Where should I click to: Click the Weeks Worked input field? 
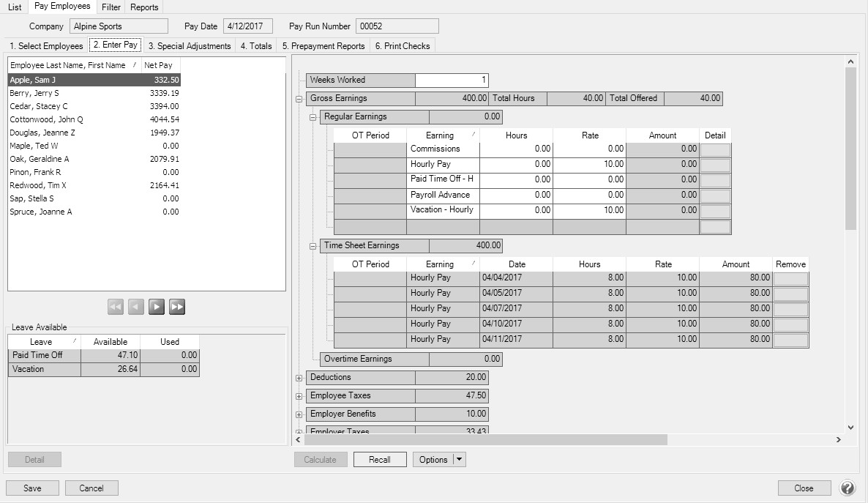(x=451, y=81)
